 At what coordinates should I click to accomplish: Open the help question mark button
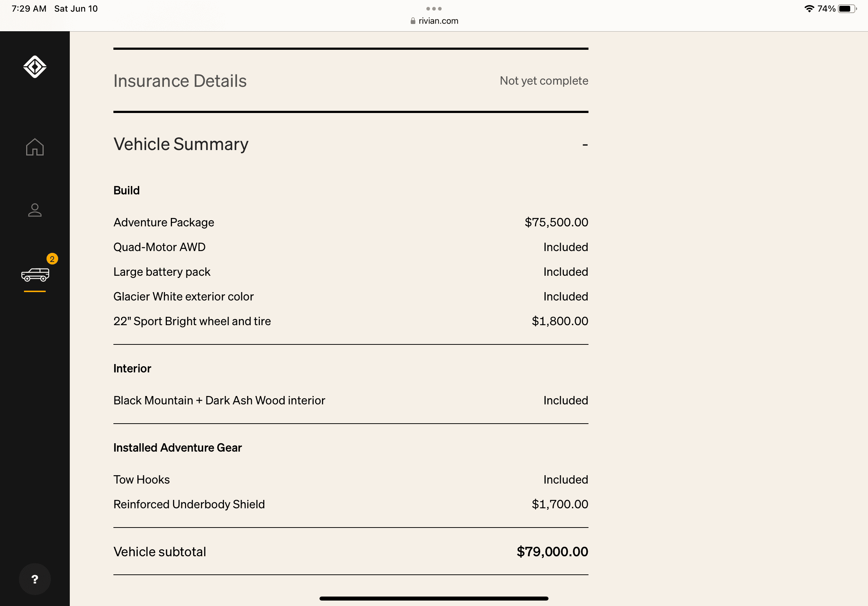(x=35, y=579)
